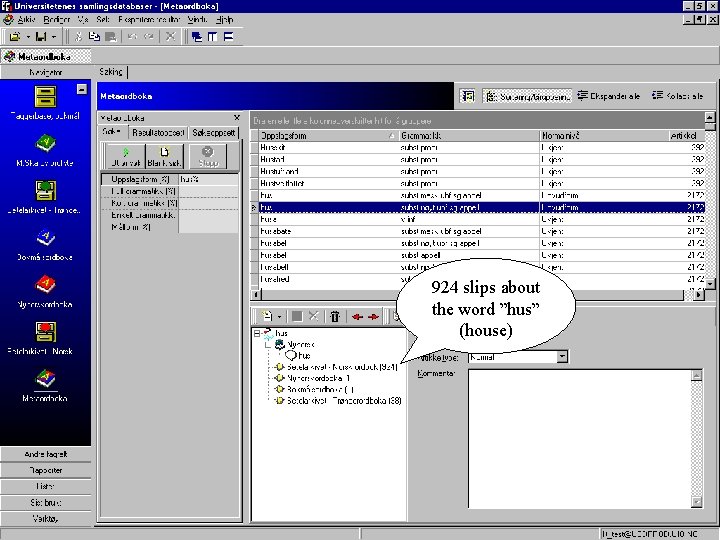Click the grayed delete X toolbar icon
The image size is (720, 540).
(x=170, y=36)
